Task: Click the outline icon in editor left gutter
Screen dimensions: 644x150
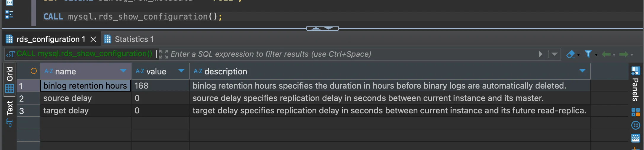Action: coord(9,14)
